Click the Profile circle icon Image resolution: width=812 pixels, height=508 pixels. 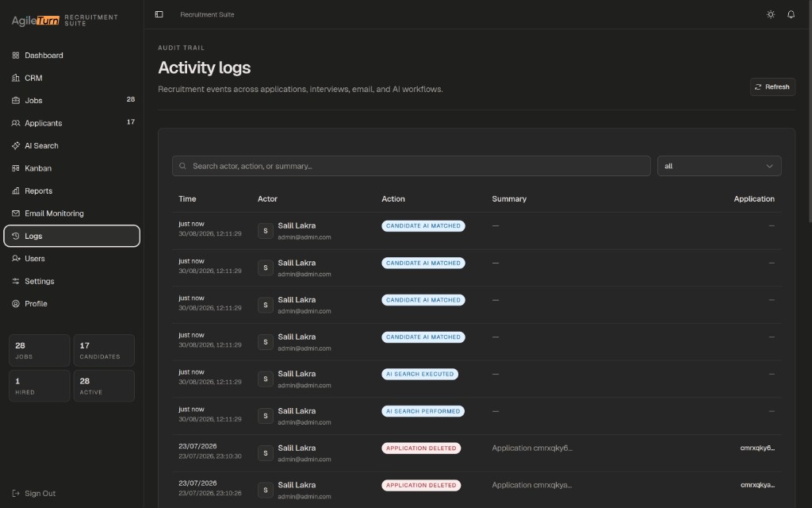point(16,304)
